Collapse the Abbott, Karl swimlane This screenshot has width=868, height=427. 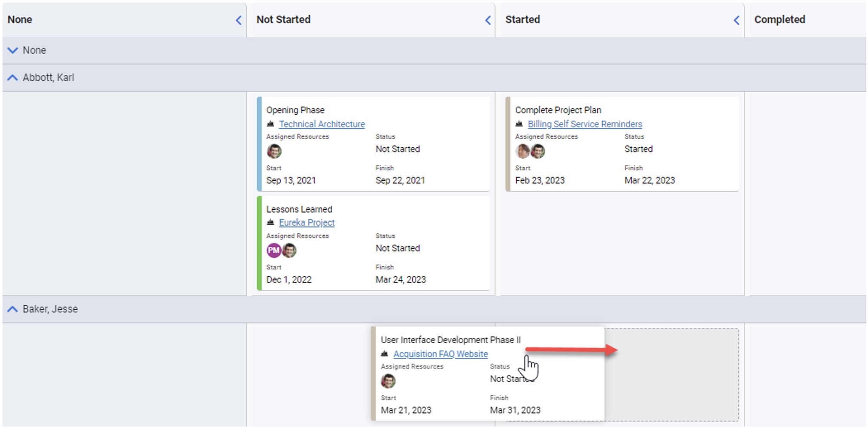pos(13,78)
